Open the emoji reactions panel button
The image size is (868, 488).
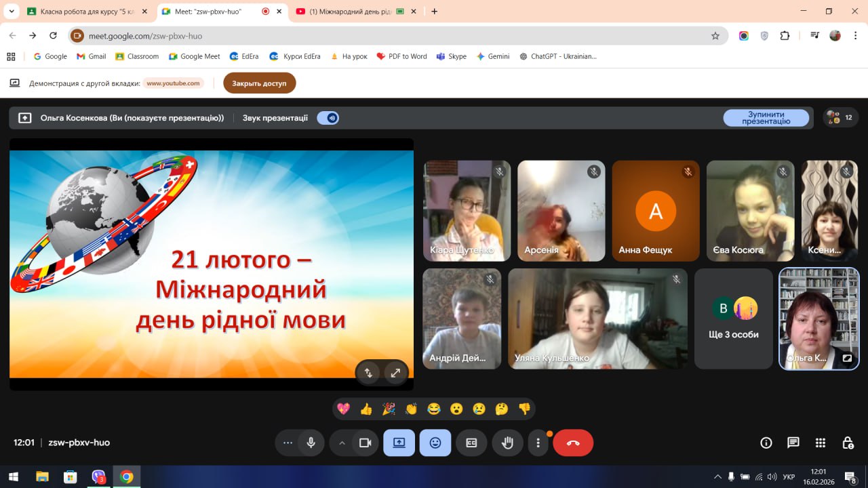tap(435, 443)
